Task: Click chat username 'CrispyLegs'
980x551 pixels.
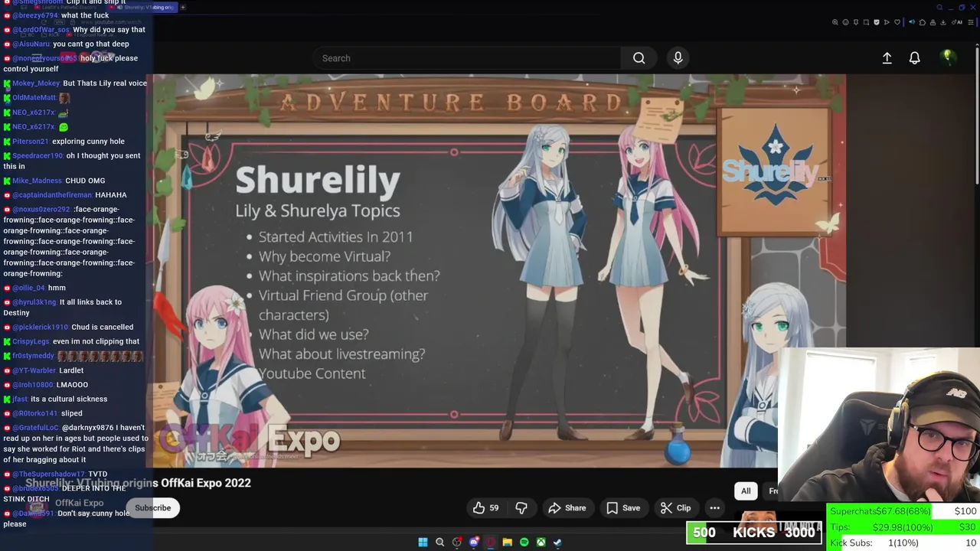Action: coord(31,341)
